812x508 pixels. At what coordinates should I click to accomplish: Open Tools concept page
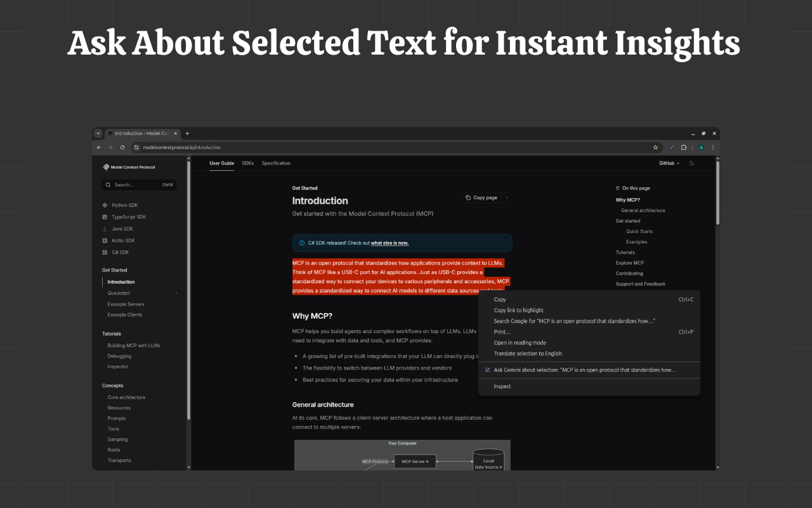[x=114, y=429]
